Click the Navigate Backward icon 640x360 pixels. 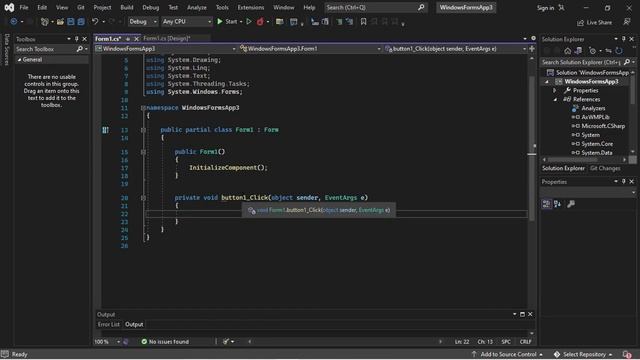[x=13, y=22]
